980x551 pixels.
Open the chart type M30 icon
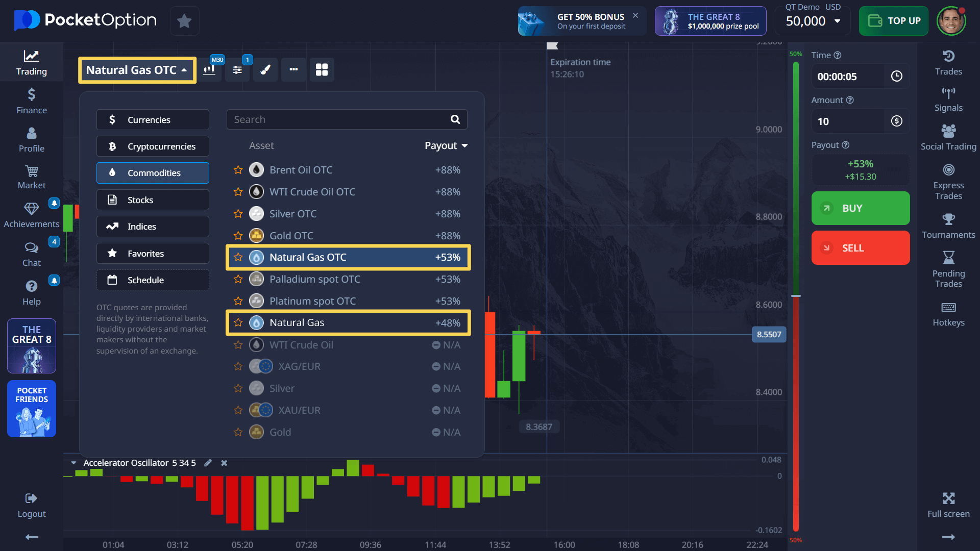click(x=209, y=70)
